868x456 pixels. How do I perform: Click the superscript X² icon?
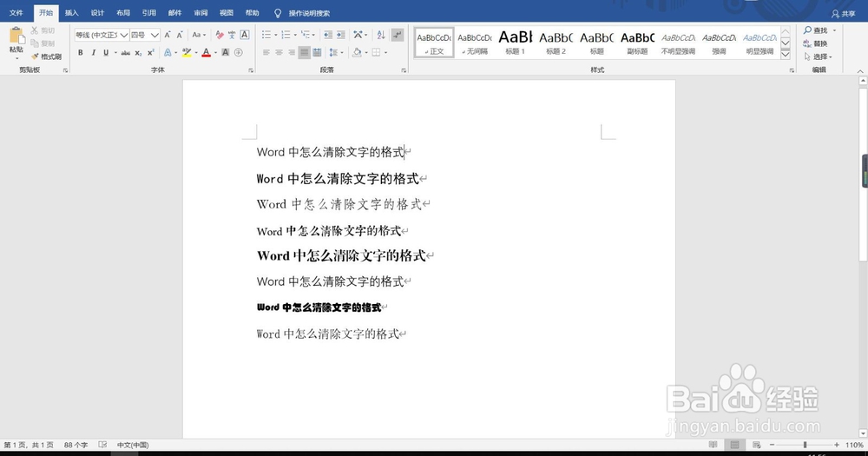coord(150,53)
